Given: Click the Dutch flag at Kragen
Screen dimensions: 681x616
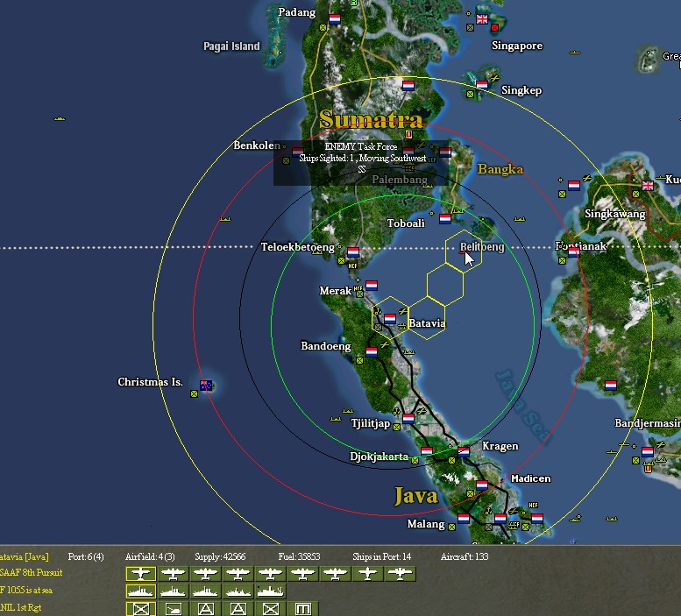Looking at the screenshot, I should pos(464,451).
